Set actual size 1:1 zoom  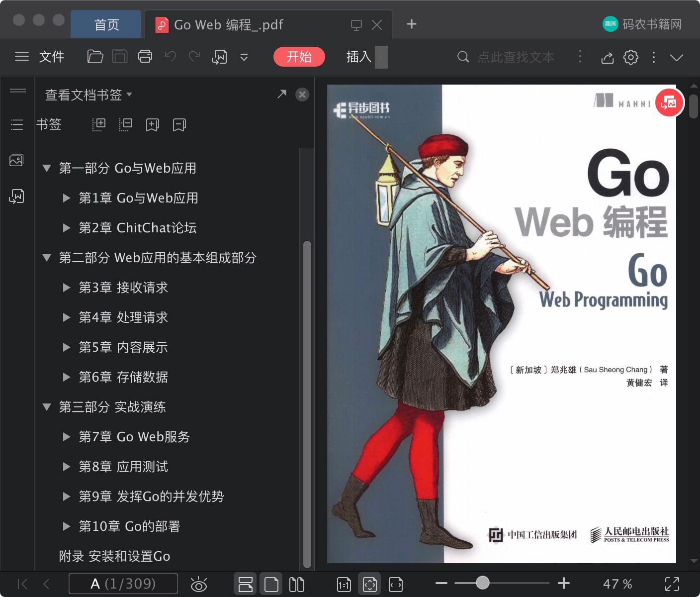[x=344, y=585]
